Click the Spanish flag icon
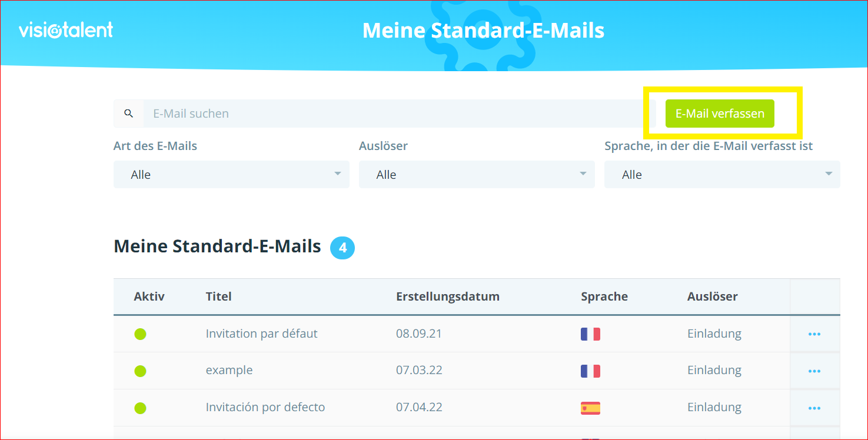This screenshot has height=440, width=868. 590,408
